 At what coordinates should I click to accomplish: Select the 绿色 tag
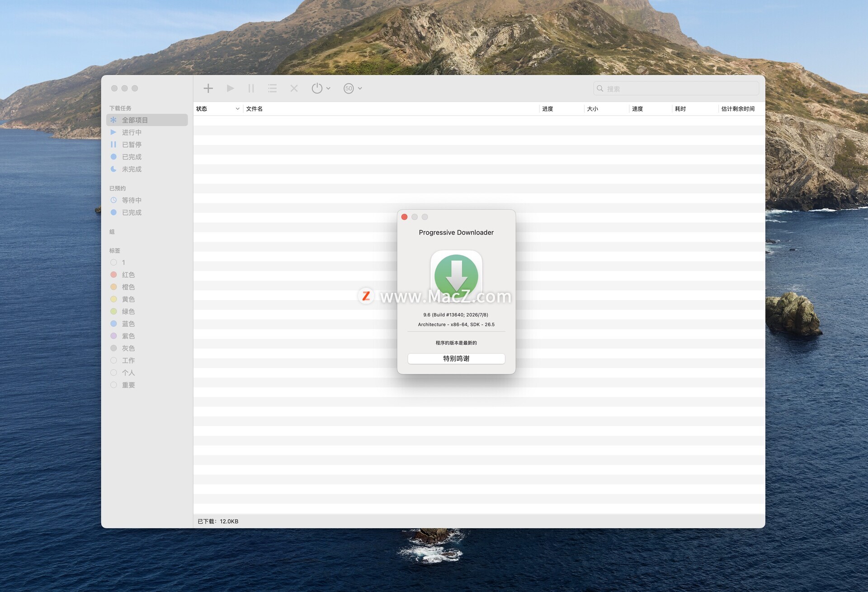point(147,311)
